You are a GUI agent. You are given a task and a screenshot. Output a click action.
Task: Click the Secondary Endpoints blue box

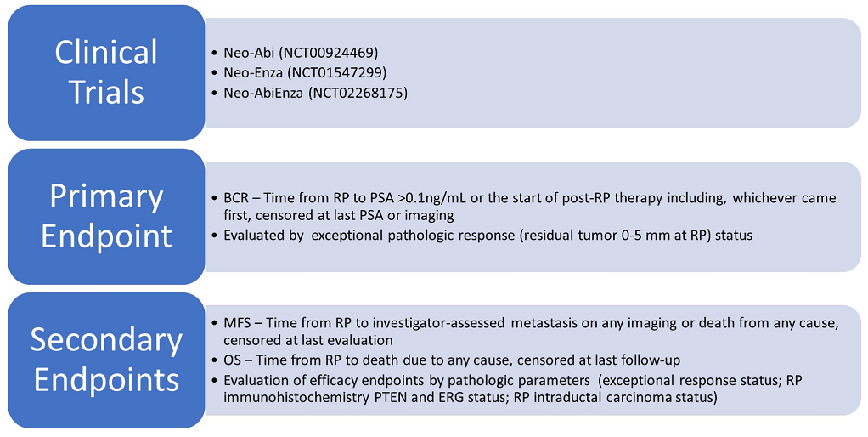(106, 360)
